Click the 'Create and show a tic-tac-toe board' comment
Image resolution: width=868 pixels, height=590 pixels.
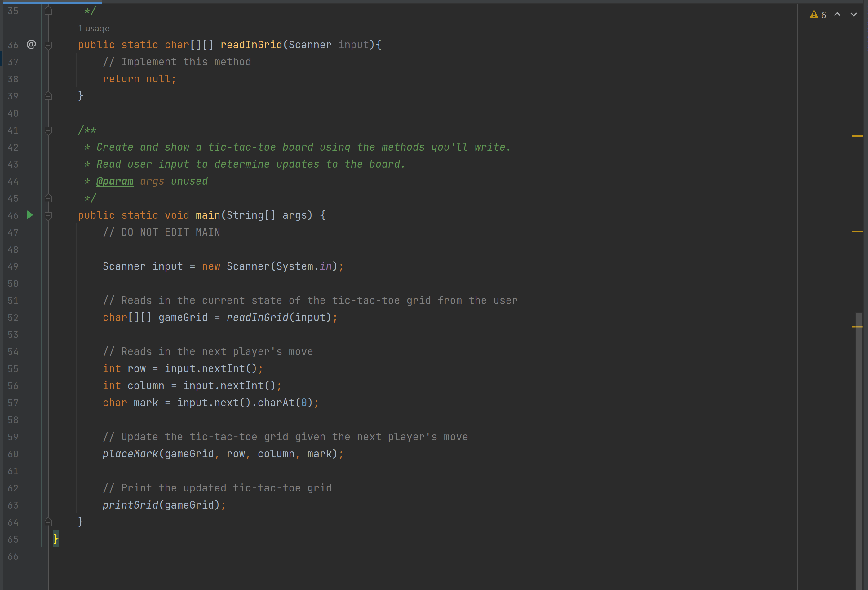[x=303, y=147]
